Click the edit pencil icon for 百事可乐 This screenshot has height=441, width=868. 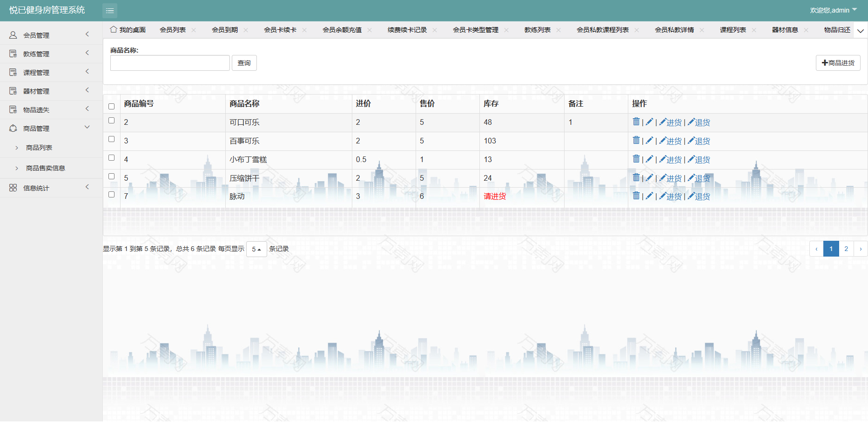[649, 141]
